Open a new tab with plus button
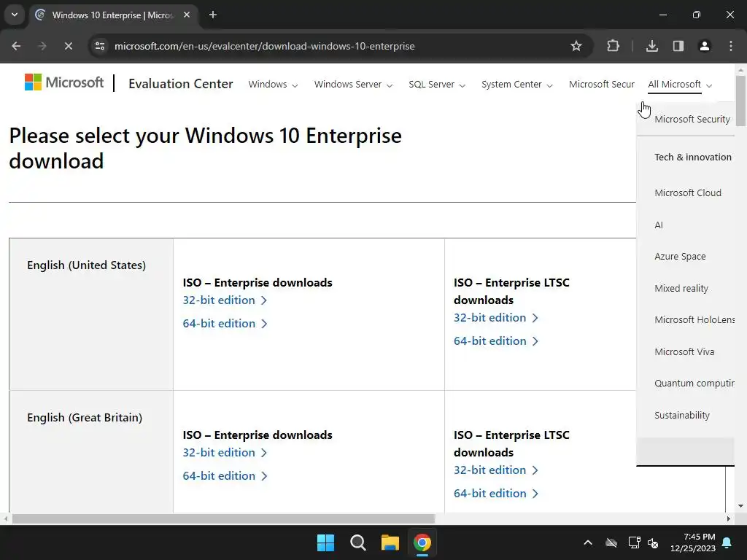 [x=213, y=15]
